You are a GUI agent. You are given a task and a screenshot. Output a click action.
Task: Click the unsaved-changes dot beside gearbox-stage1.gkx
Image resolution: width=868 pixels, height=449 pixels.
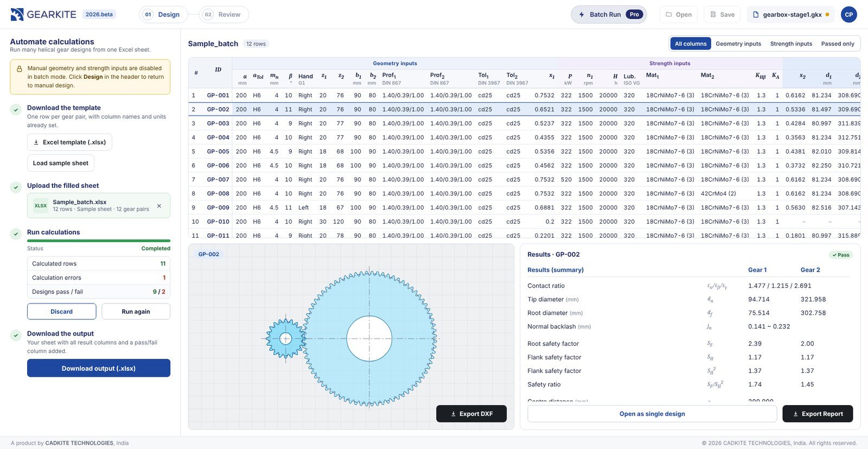pos(827,15)
